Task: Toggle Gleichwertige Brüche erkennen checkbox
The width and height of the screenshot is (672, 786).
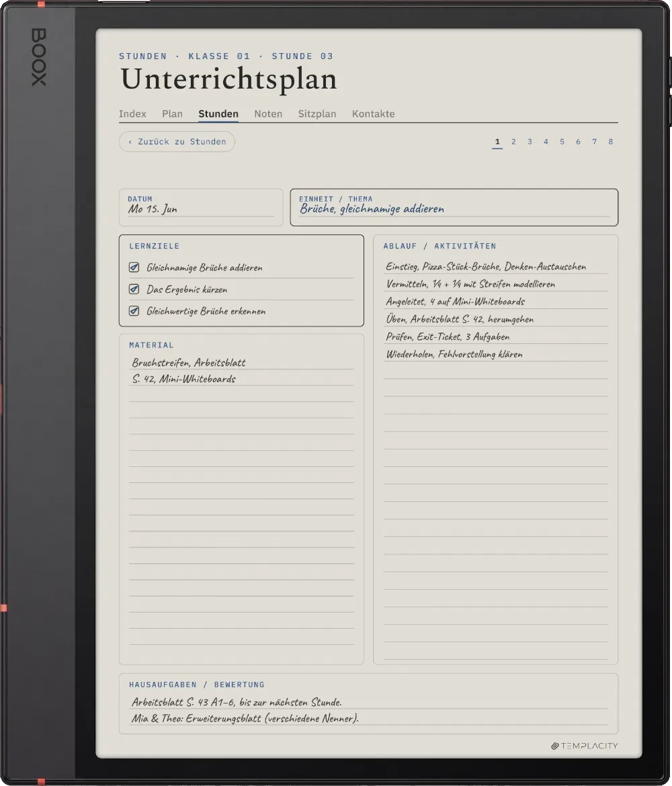Action: click(134, 311)
